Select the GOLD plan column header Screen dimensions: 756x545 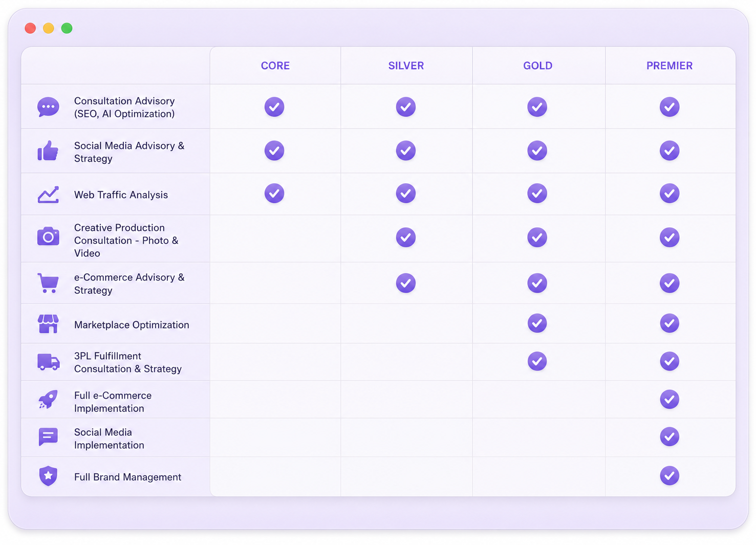(538, 66)
